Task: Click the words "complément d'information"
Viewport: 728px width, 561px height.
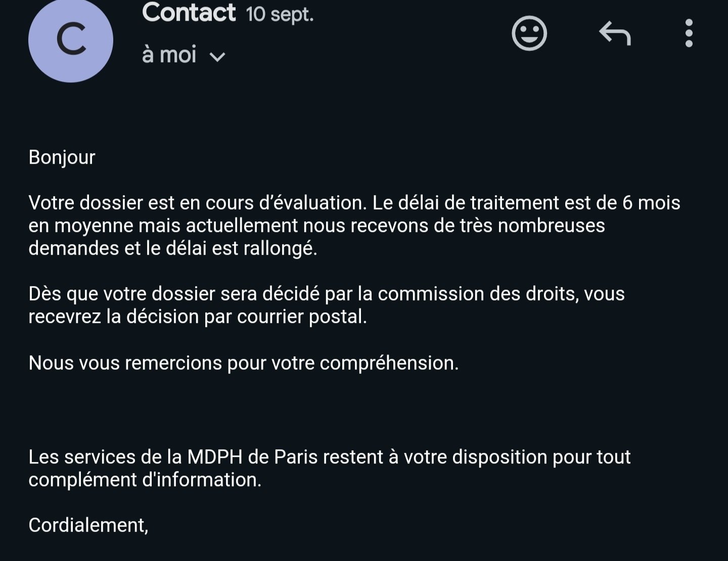Action: click(x=145, y=480)
